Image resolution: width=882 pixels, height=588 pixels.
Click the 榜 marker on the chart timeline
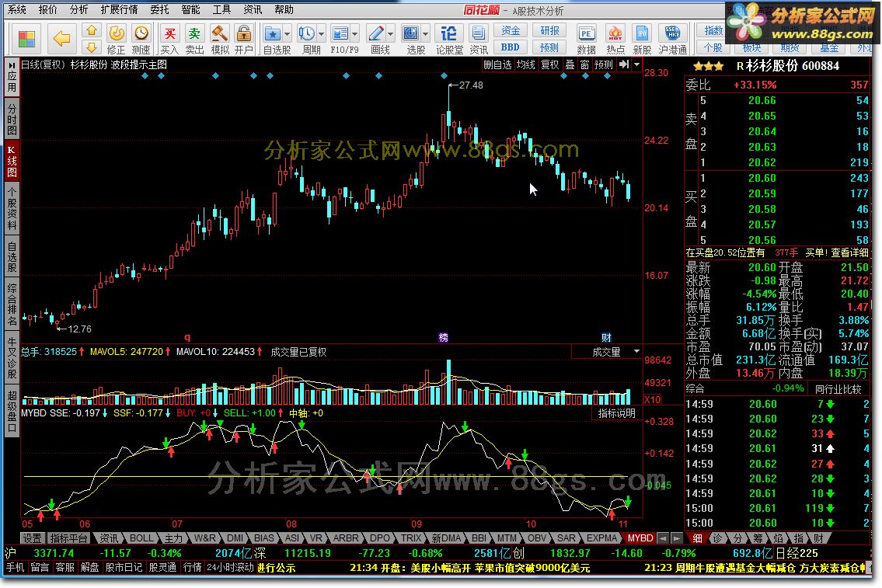tap(443, 337)
